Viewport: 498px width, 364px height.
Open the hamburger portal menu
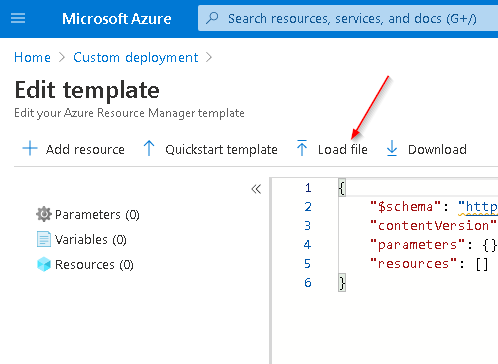click(18, 18)
